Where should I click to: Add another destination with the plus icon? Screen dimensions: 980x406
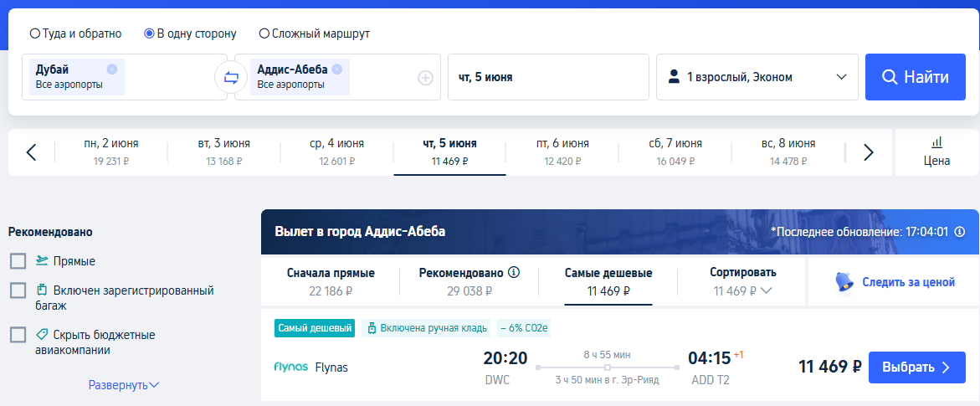point(426,78)
